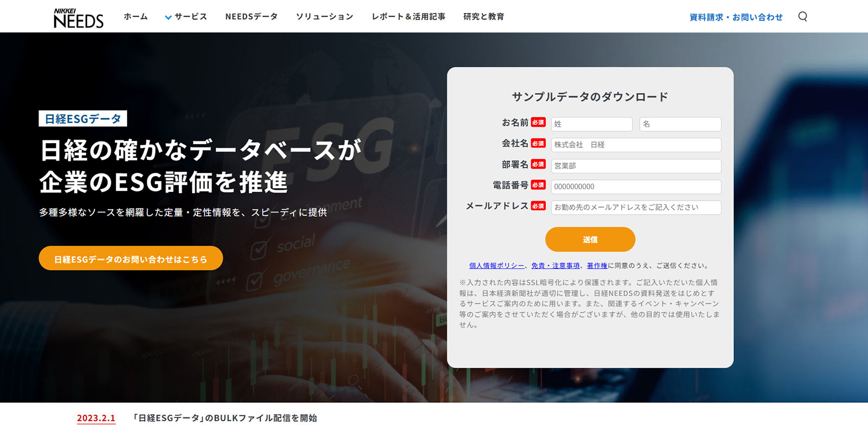This screenshot has width=868, height=431.
Task: Open the BULKファイル配信を開始 news headline
Action: coord(225,418)
